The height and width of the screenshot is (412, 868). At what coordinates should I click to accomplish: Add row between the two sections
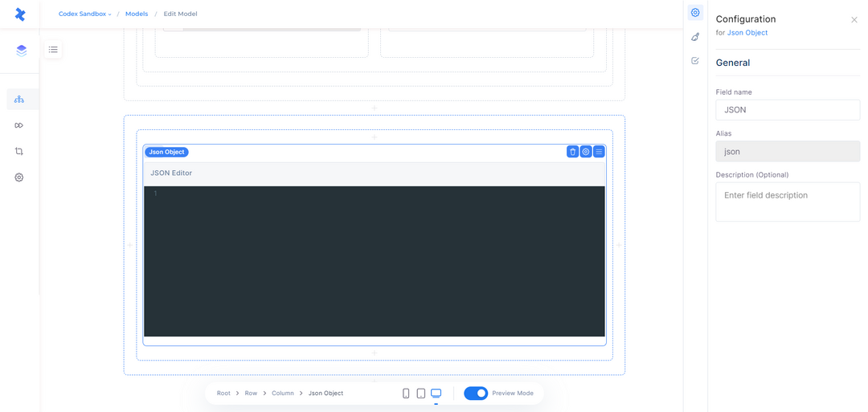(375, 108)
